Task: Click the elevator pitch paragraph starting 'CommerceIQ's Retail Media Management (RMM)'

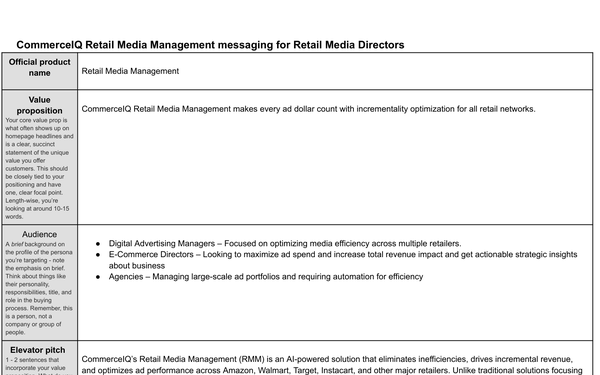Action: point(332,365)
